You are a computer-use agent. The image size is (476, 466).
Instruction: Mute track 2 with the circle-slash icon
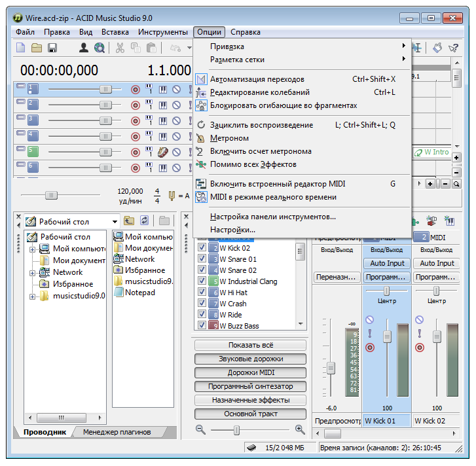[176, 105]
